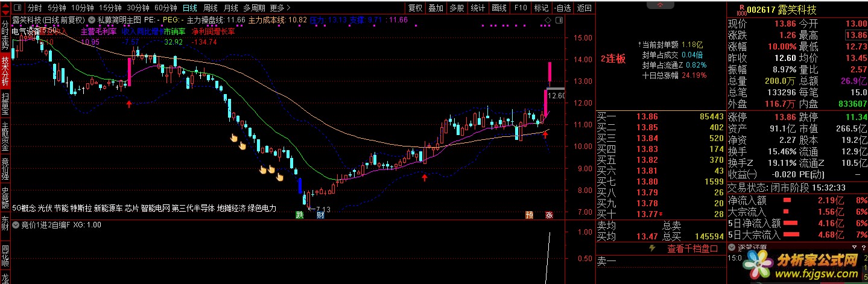
Task: Open 东财 in the left sidebar
Action: (x=5, y=222)
